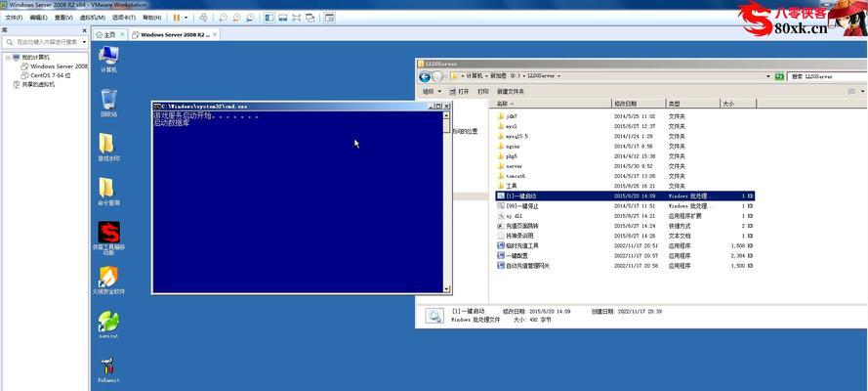This screenshot has height=391, width=868.
Task: Select the red S toolbox desktop icon
Action: (x=108, y=239)
